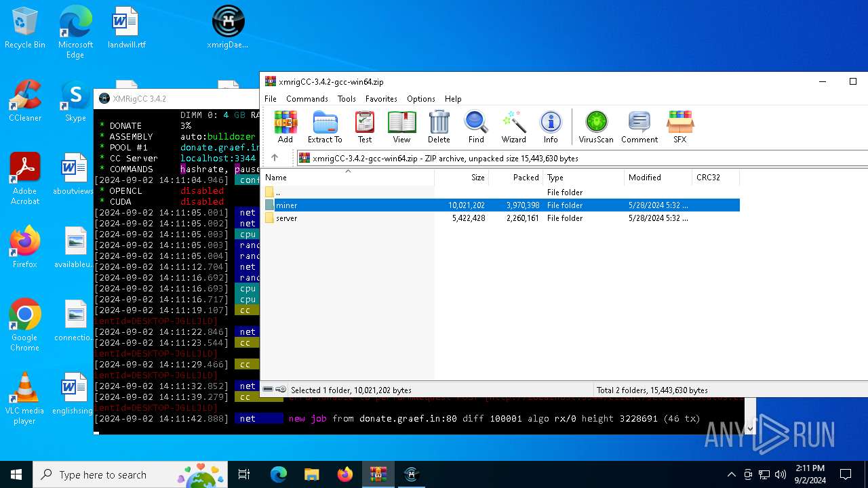The width and height of the screenshot is (868, 488).
Task: Open VLC media player desktop shortcut
Action: pos(25,399)
